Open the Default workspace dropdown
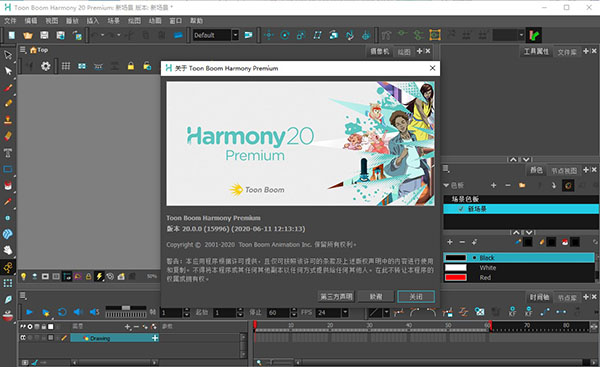Image resolution: width=600 pixels, height=367 pixels. pos(236,35)
